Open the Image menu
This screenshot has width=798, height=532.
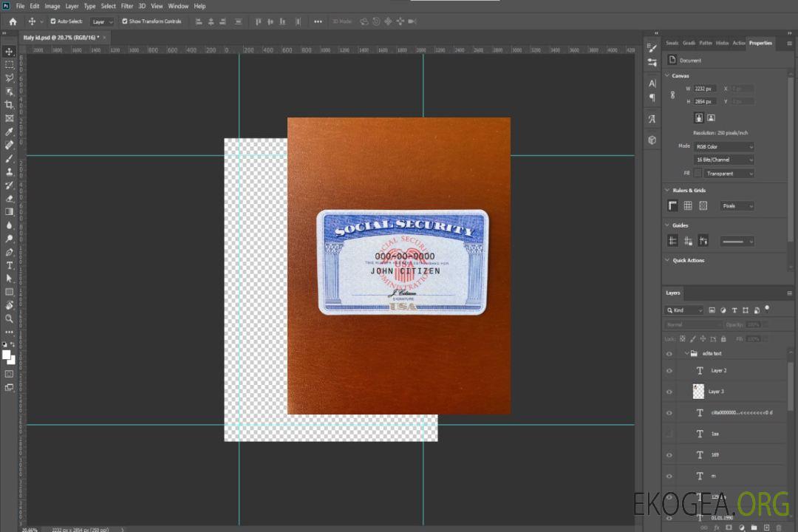click(52, 6)
